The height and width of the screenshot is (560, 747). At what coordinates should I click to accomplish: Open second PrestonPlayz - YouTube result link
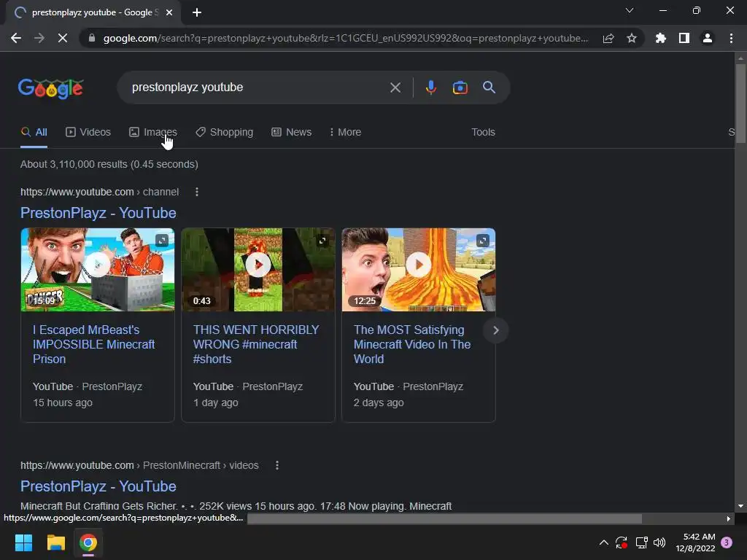(x=98, y=486)
